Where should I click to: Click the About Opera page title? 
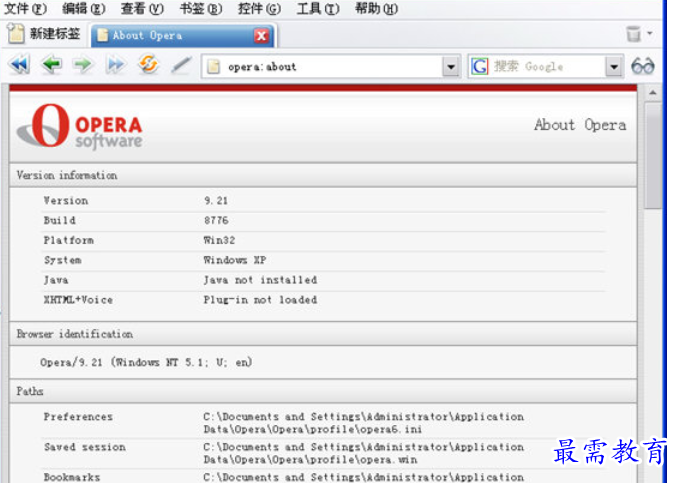[x=580, y=125]
